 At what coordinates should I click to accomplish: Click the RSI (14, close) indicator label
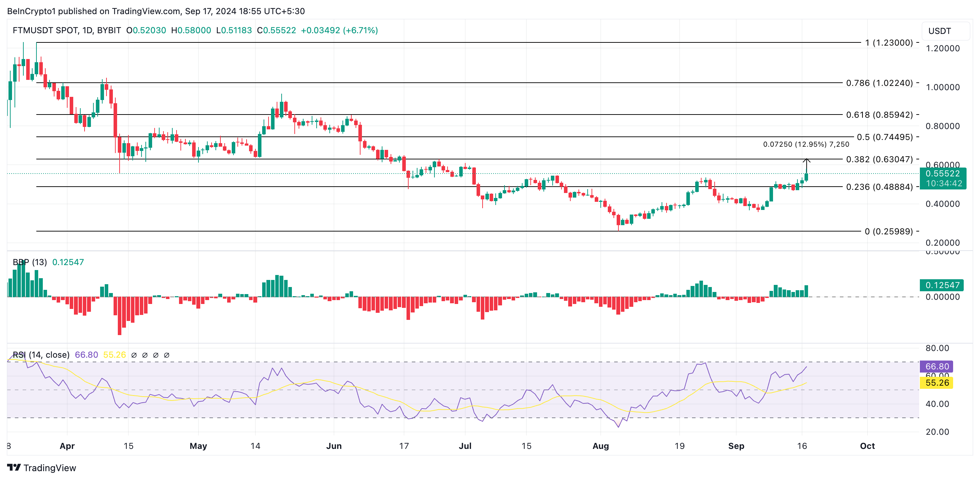click(41, 355)
